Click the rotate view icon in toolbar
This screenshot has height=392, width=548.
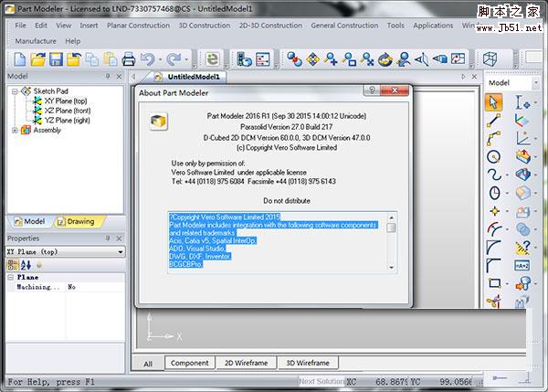point(385,59)
